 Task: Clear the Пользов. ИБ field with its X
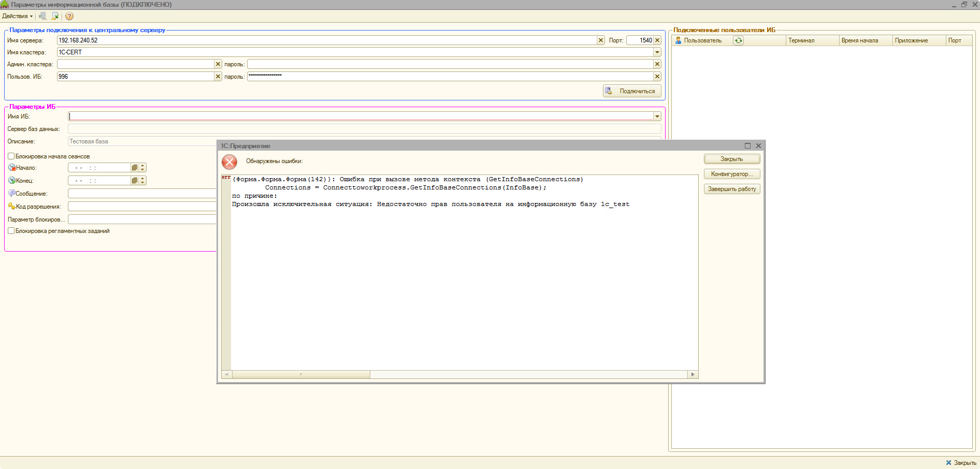point(218,77)
